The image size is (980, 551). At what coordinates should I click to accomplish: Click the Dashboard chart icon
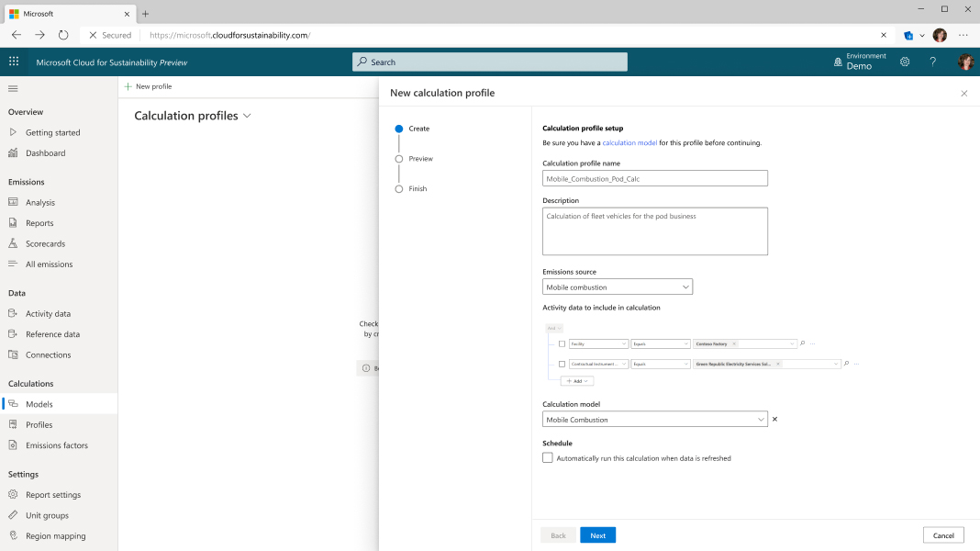pos(13,152)
